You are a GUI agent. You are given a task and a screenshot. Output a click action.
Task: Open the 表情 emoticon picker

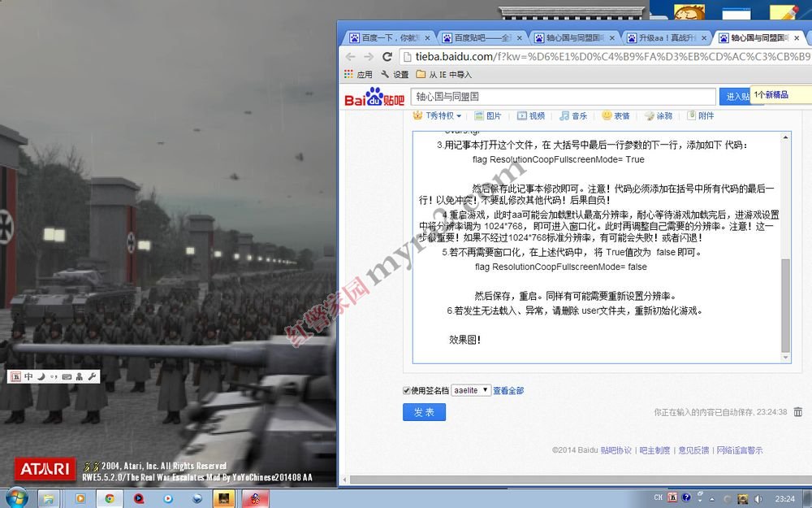[615, 115]
